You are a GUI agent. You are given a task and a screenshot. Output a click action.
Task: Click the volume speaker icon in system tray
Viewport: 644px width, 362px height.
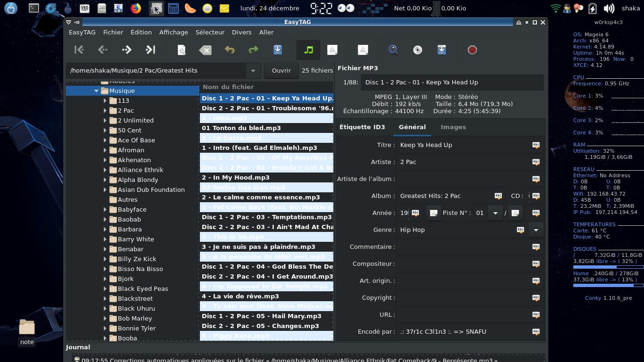609,8
